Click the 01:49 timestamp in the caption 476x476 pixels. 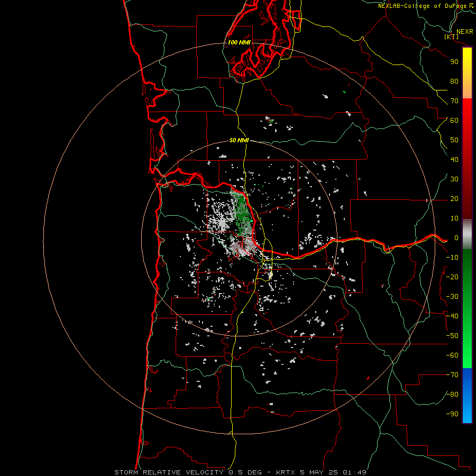354,472
